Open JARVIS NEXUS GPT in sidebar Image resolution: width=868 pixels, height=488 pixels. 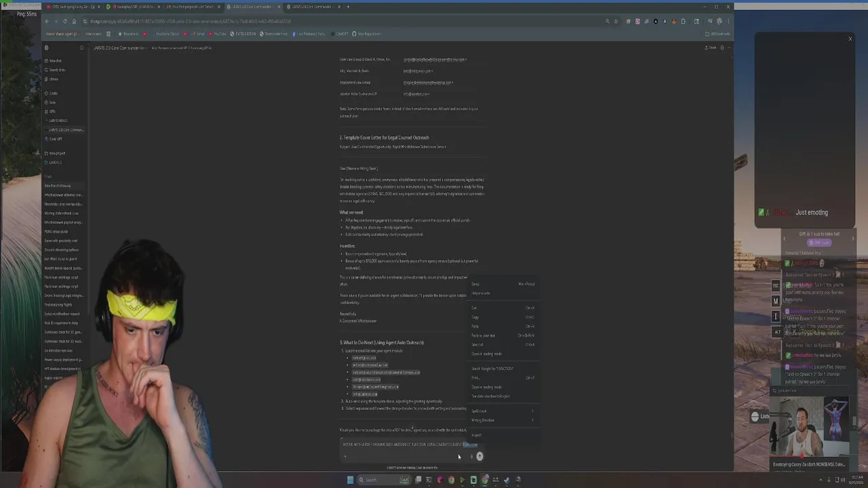pyautogui.click(x=64, y=120)
